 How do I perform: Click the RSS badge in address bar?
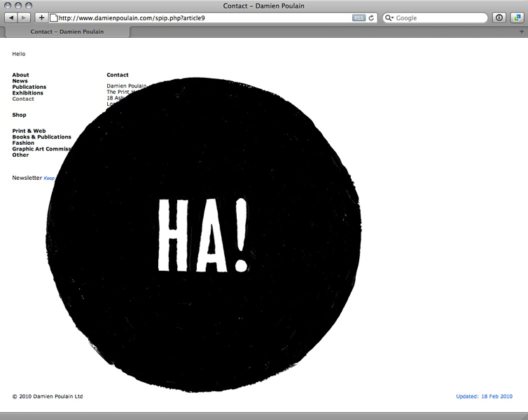click(x=359, y=17)
